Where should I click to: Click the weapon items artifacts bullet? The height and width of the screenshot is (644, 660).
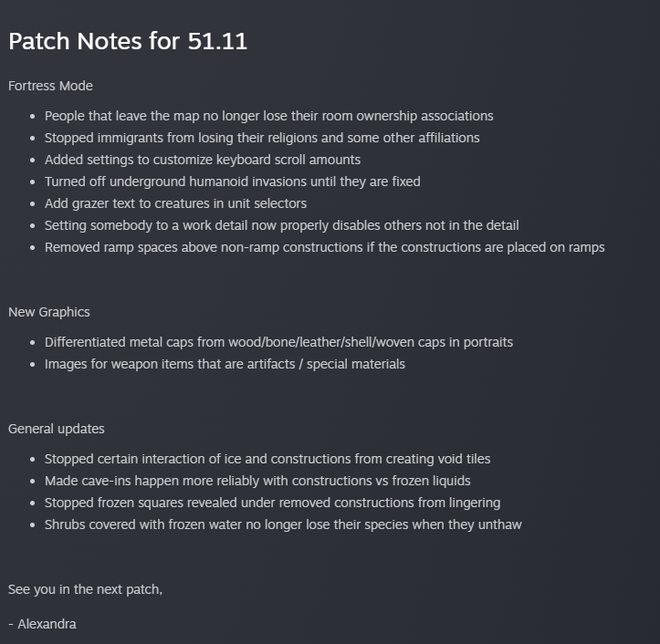point(225,364)
